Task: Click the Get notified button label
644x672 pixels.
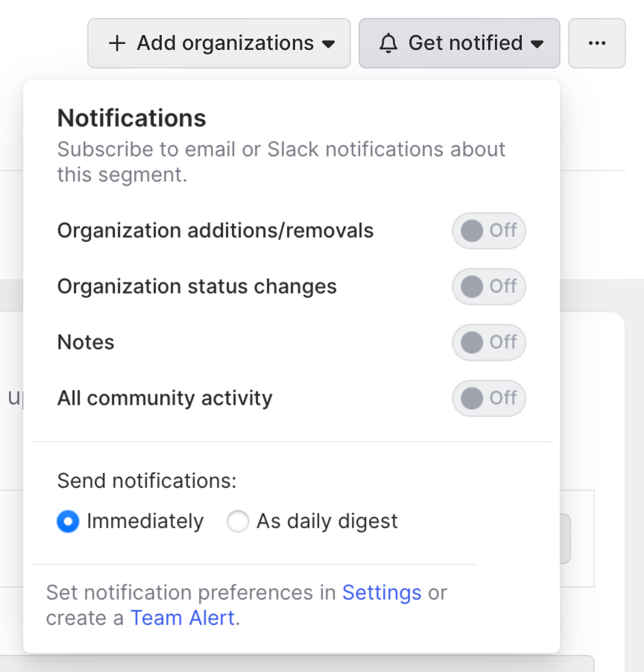Action: point(465,43)
